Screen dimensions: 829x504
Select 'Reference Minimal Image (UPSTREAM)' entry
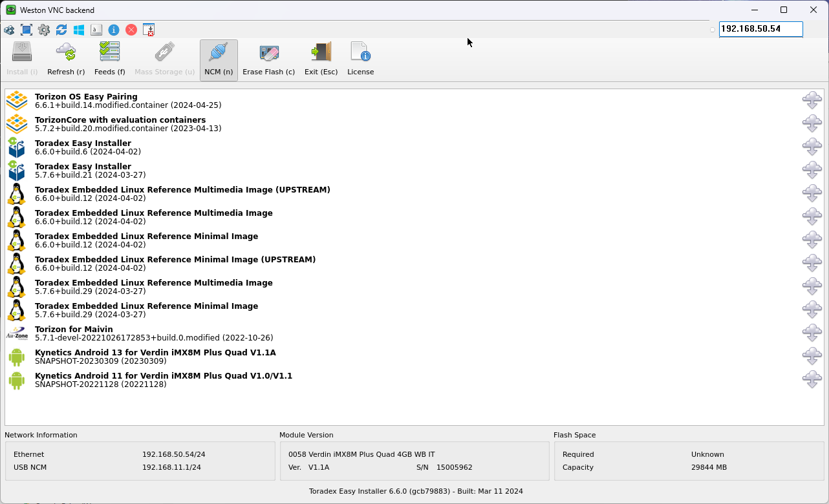click(x=414, y=264)
